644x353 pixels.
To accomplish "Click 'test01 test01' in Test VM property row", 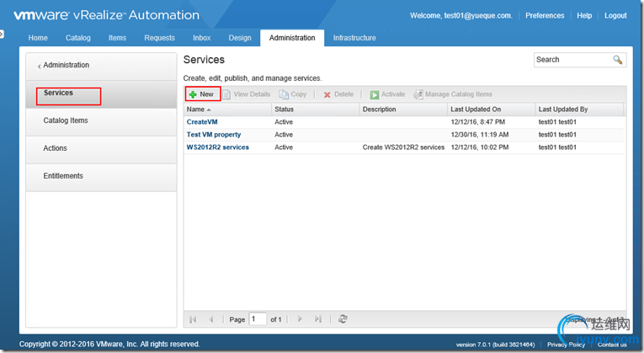I will [x=557, y=135].
